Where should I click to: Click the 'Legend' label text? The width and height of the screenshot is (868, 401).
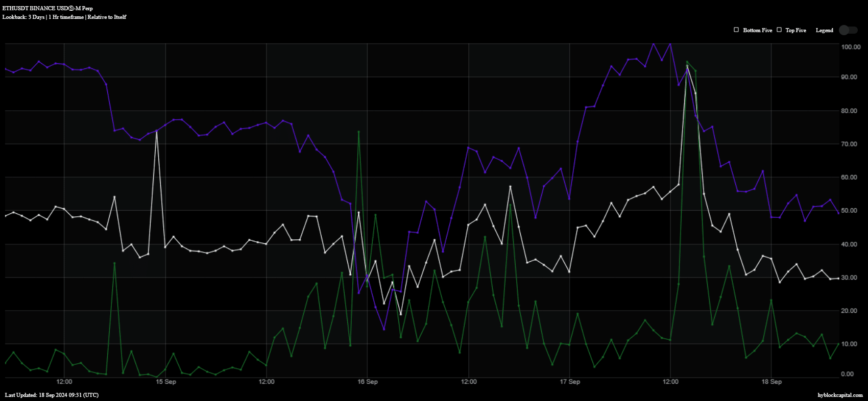824,30
